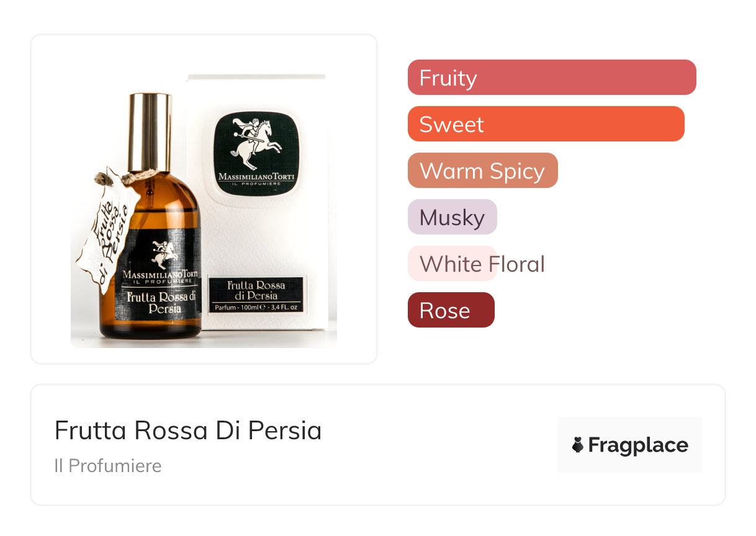Click the Fragplace perfume bottle logo icon
Viewport: 756px width, 536px height.
[x=578, y=445]
